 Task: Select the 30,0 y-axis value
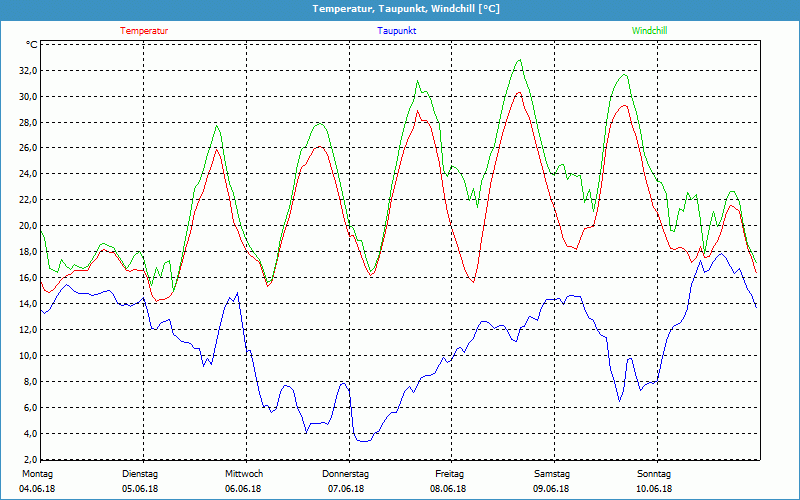coord(28,97)
